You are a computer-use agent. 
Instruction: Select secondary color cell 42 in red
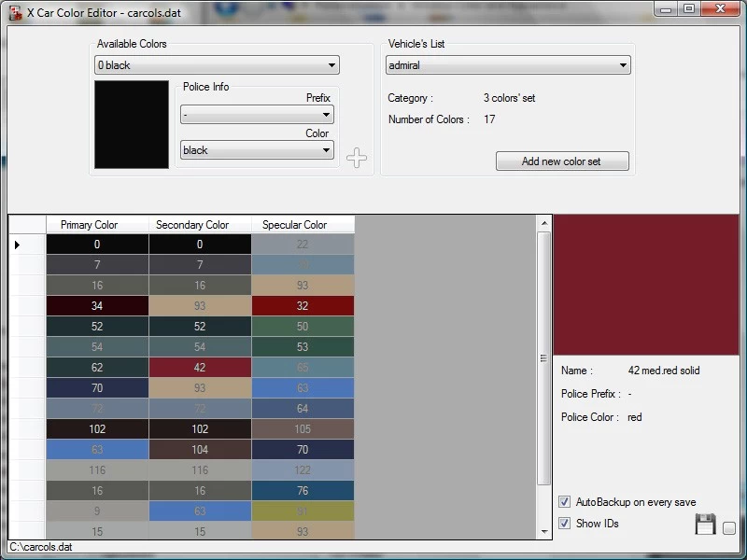200,368
